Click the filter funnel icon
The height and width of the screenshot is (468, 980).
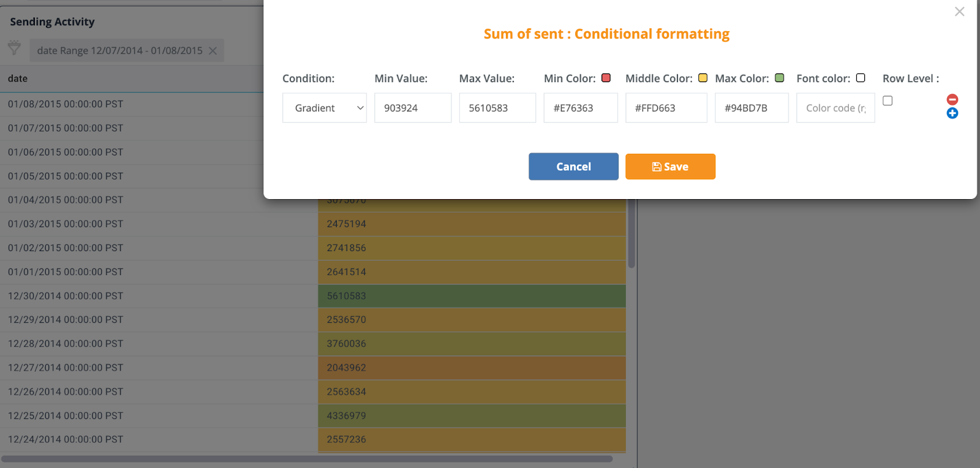point(14,48)
